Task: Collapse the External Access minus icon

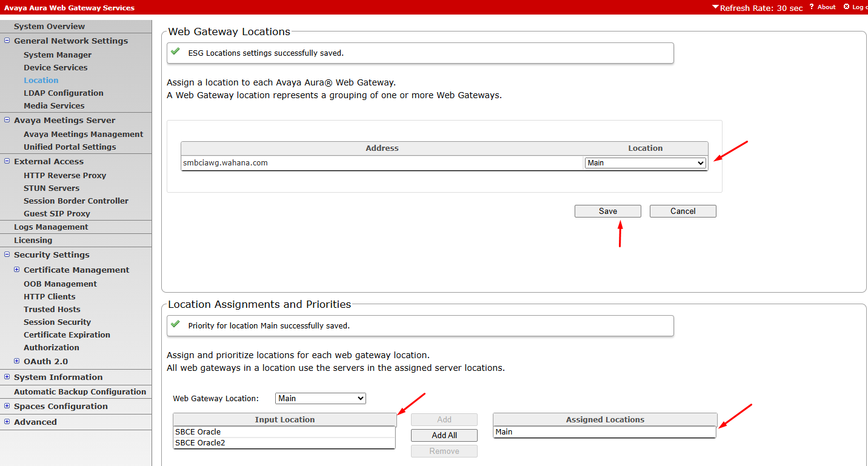Action: click(7, 161)
